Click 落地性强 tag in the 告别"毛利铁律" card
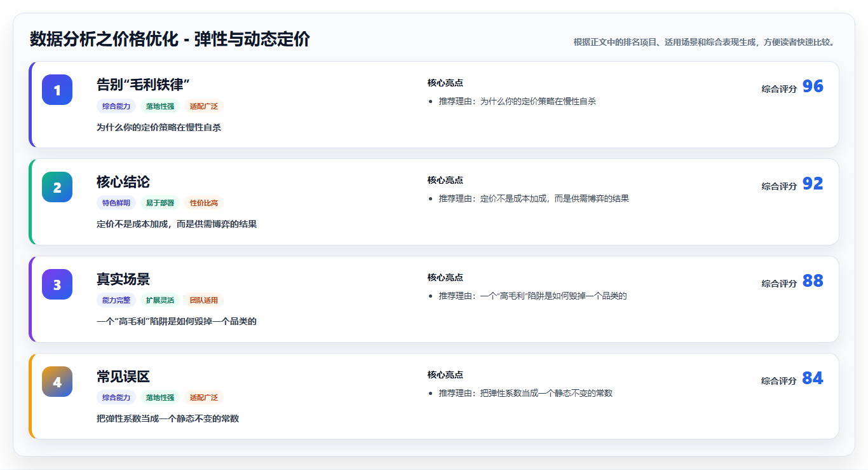This screenshot has height=470, width=868. tap(160, 106)
